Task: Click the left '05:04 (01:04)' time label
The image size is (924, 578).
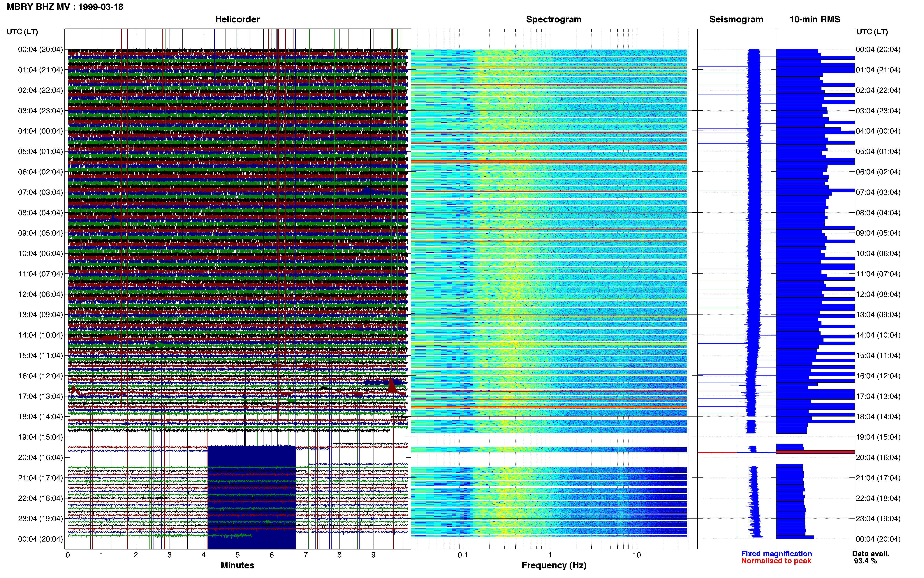Action: pyautogui.click(x=41, y=151)
